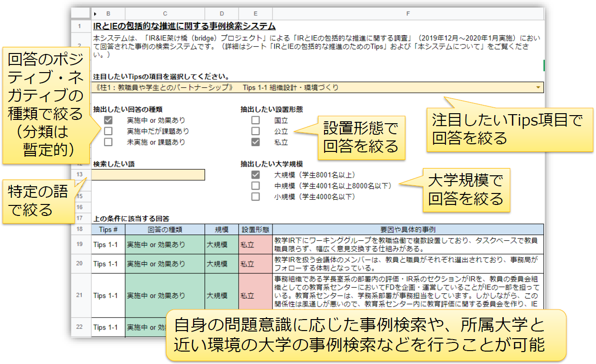596x364 pixels.
Task: Click 私立 cell in row 20
Action: tap(255, 264)
